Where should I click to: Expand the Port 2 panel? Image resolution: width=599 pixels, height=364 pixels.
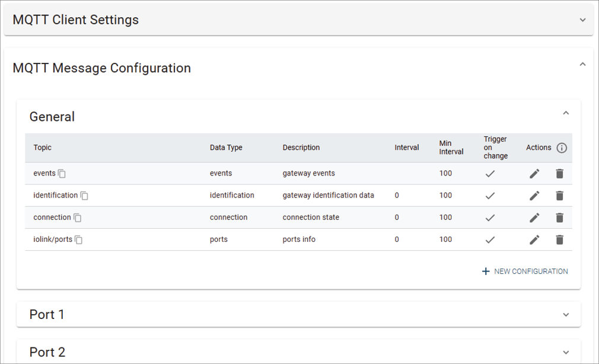[x=566, y=352]
